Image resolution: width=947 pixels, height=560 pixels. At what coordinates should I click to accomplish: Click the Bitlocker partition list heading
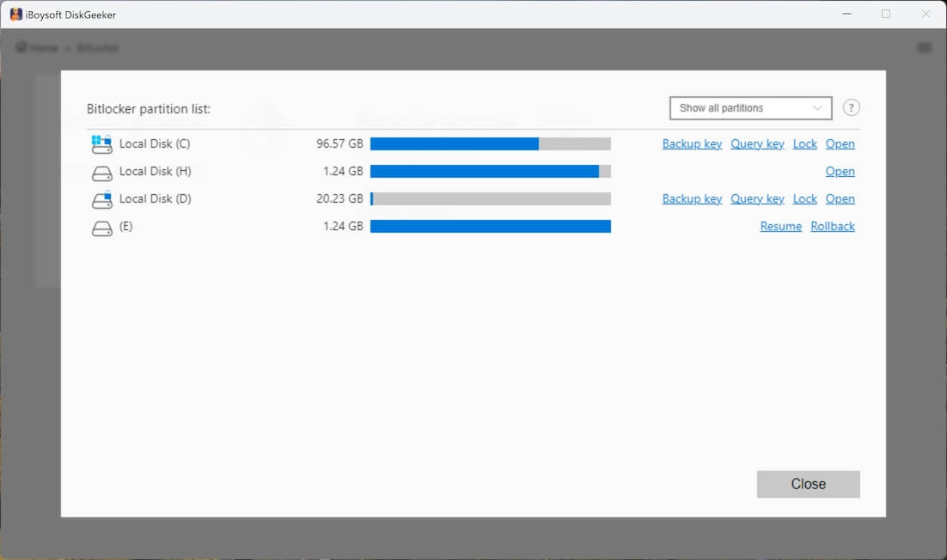pos(149,109)
